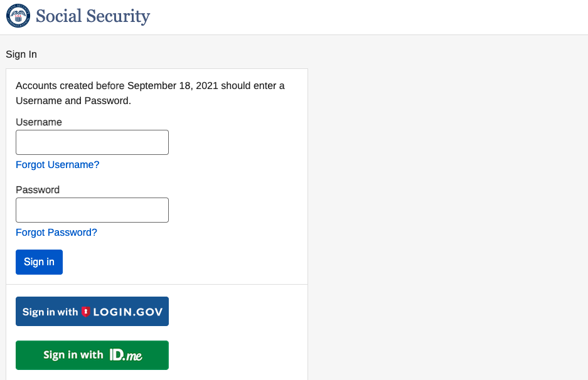Open the Social Security header title
588x380 pixels.
pos(93,16)
